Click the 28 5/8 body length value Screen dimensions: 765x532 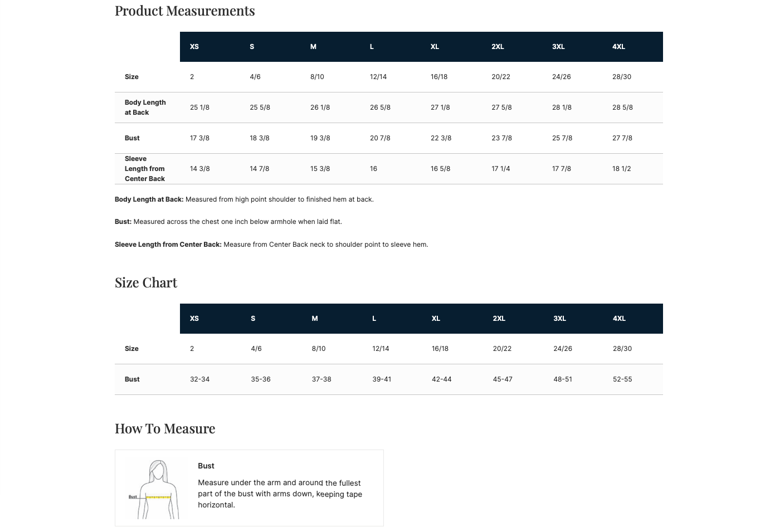[x=622, y=108]
